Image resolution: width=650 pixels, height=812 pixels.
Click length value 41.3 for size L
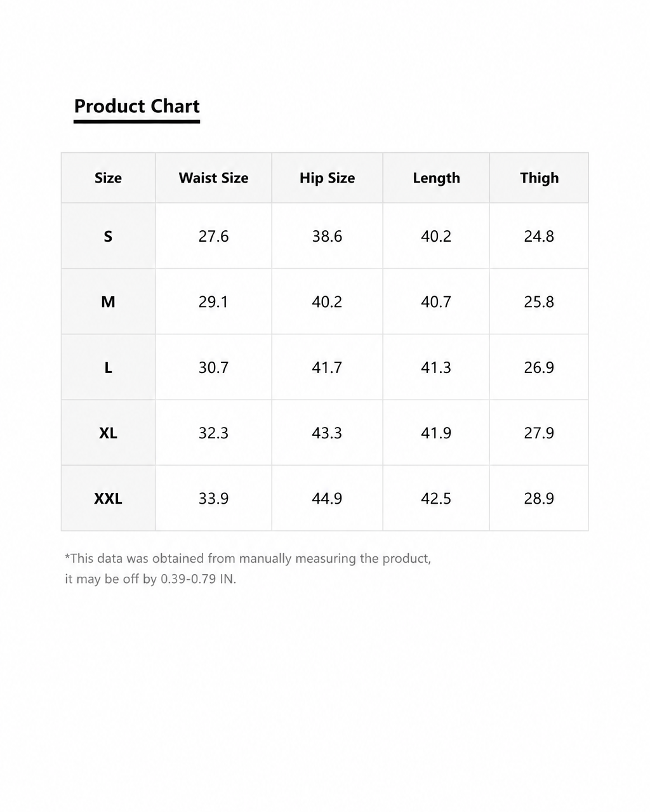436,368
